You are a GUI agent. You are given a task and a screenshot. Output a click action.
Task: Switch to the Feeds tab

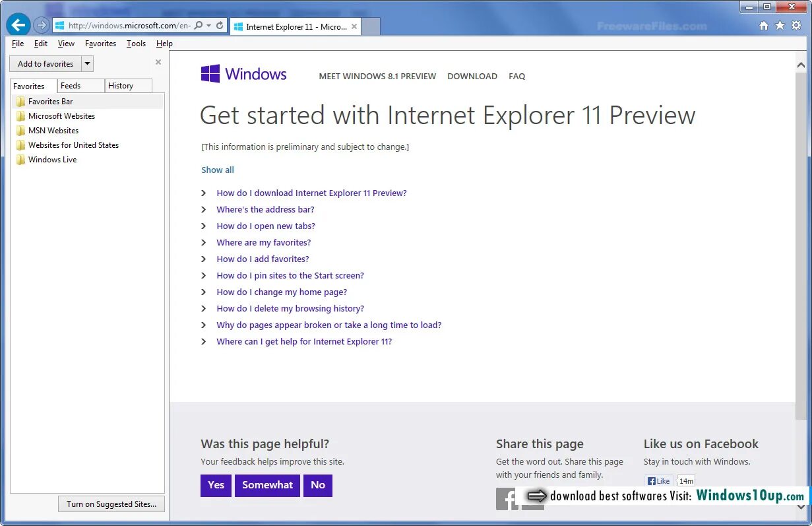(x=80, y=86)
